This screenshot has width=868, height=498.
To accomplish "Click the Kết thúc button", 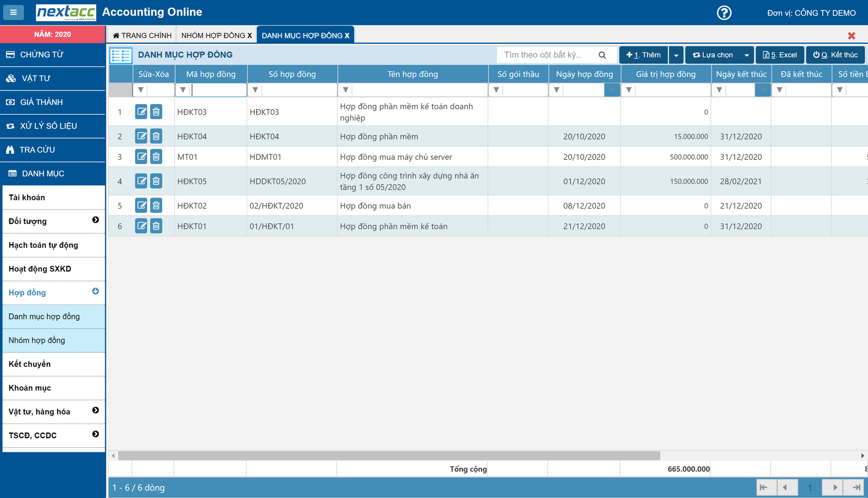I will click(x=835, y=55).
